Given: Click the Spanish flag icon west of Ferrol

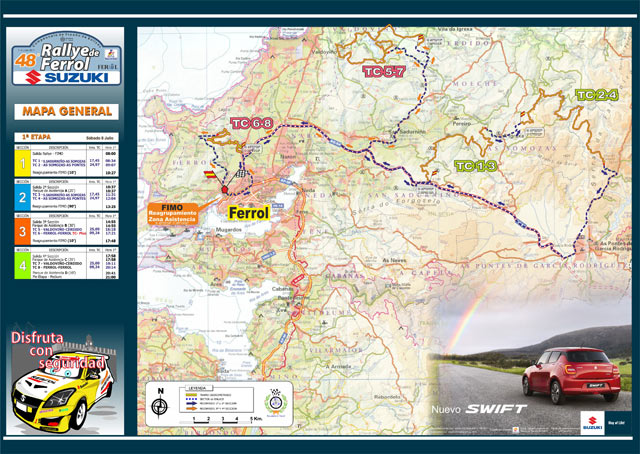Looking at the screenshot, I should click(x=210, y=174).
